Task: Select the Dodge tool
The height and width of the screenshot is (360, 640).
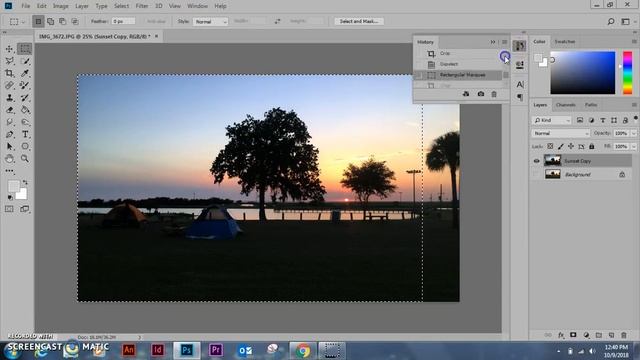Action: (24, 122)
